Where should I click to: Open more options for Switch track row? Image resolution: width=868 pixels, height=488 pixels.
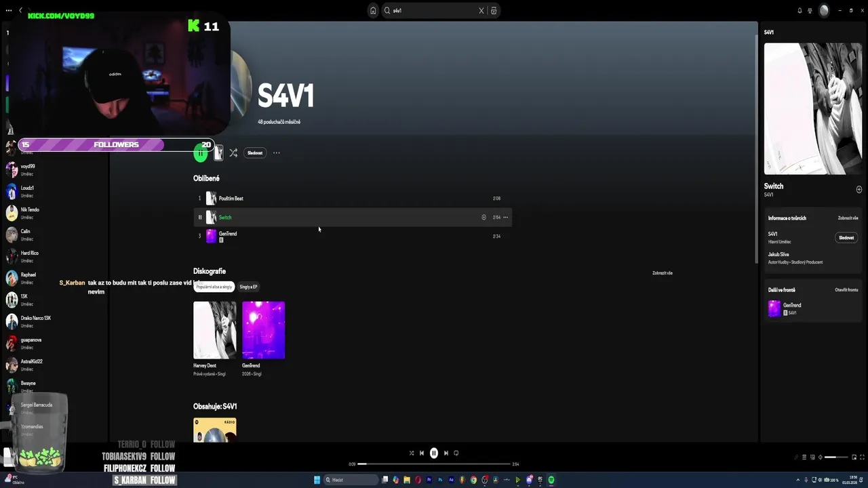click(505, 218)
